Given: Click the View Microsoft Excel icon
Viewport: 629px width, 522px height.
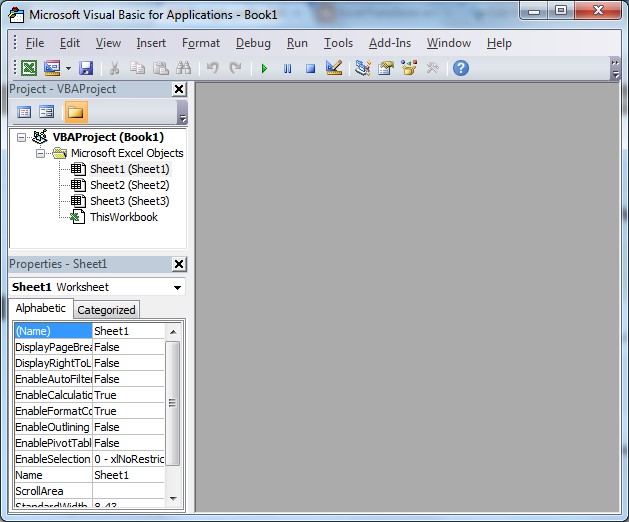Looking at the screenshot, I should point(29,68).
